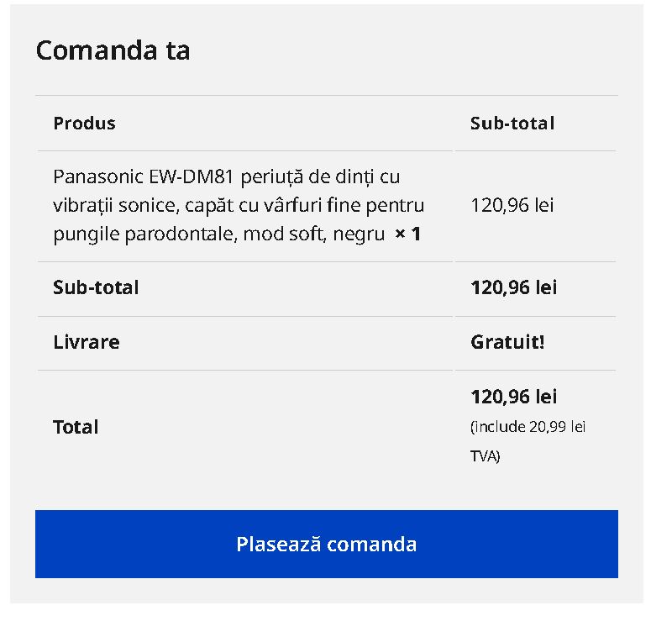
Task: Click the Gratuit! shipping value
Action: (507, 342)
